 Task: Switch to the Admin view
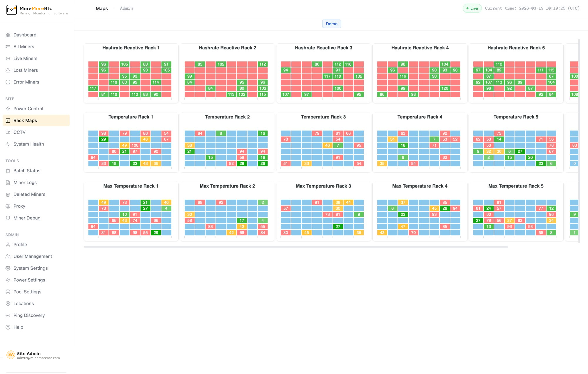pyautogui.click(x=126, y=8)
